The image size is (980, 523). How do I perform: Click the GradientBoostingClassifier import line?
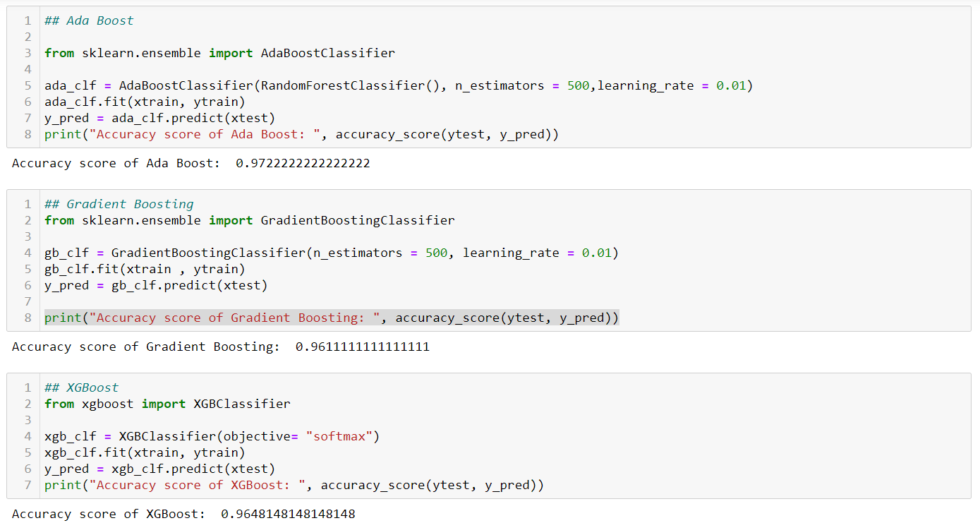click(249, 220)
